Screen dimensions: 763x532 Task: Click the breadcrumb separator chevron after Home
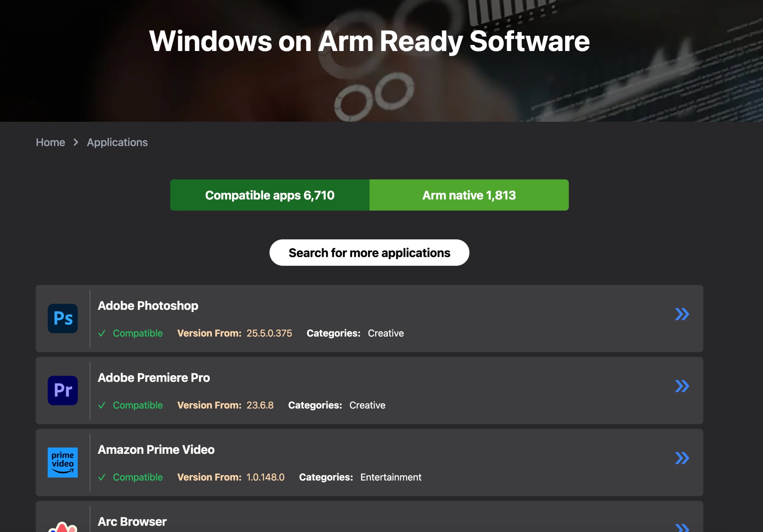coord(76,142)
